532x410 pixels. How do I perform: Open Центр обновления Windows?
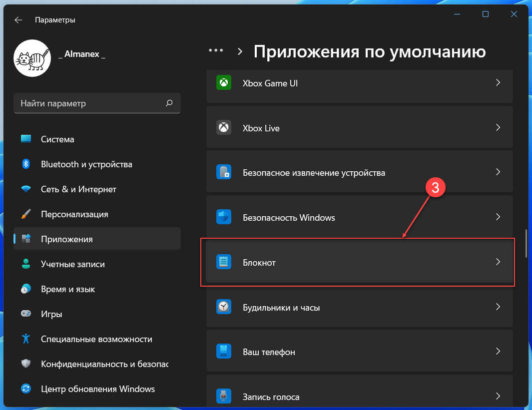pos(97,389)
